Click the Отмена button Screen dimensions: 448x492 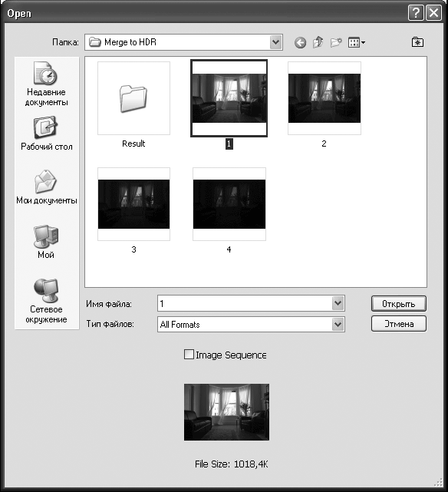point(398,324)
